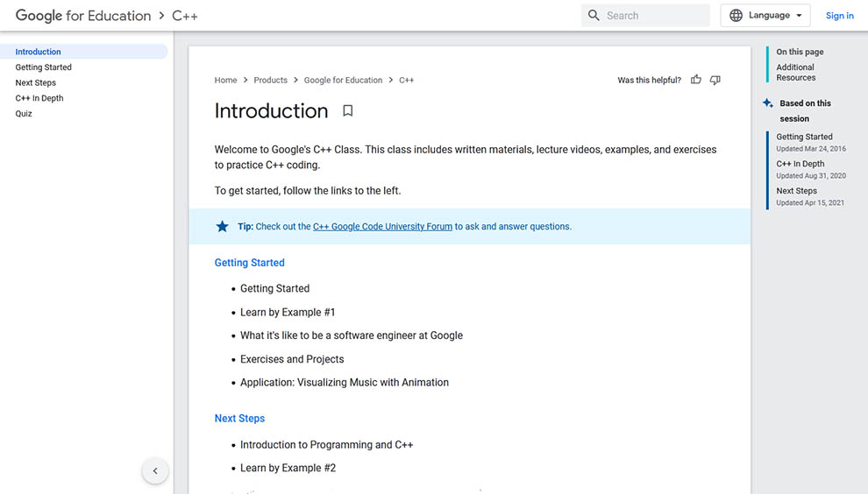Screen dimensions: 868x494
Task: Focus the Search input field
Action: [x=645, y=16]
